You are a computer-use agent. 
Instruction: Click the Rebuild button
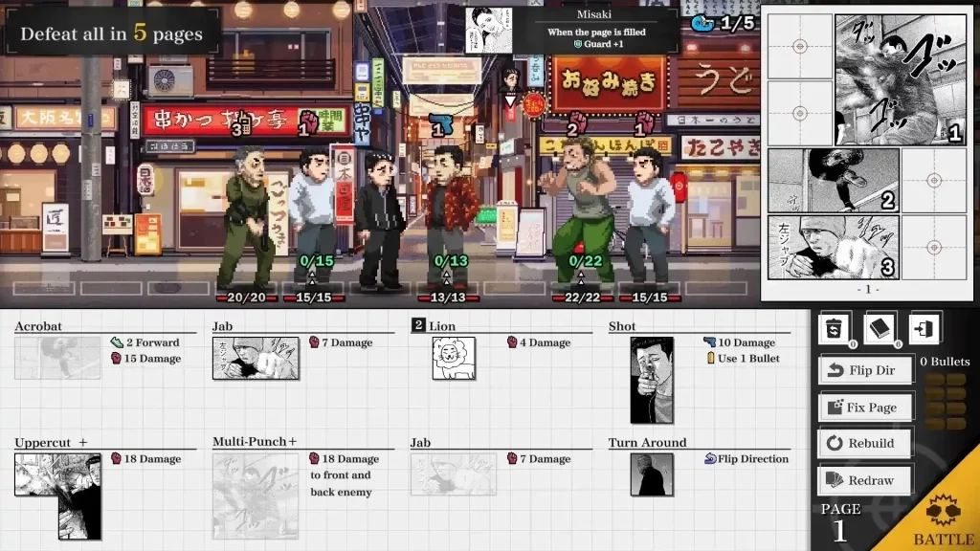point(865,443)
